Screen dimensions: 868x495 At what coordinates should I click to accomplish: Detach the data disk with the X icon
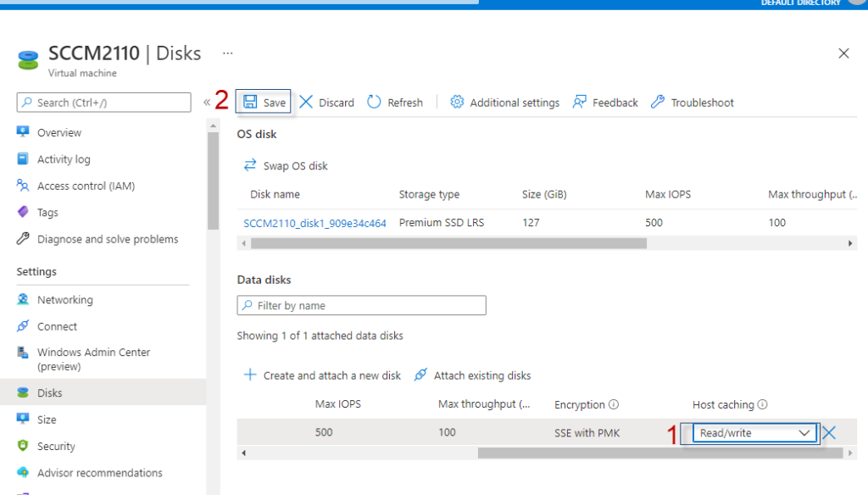point(829,433)
